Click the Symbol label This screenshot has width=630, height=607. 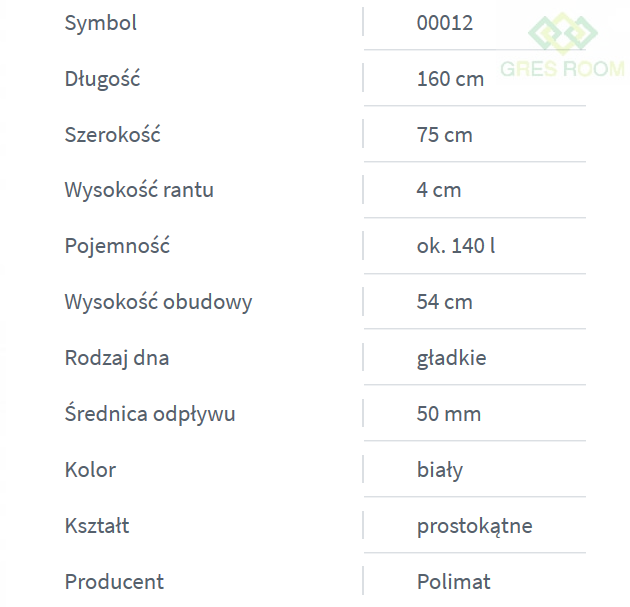[101, 23]
